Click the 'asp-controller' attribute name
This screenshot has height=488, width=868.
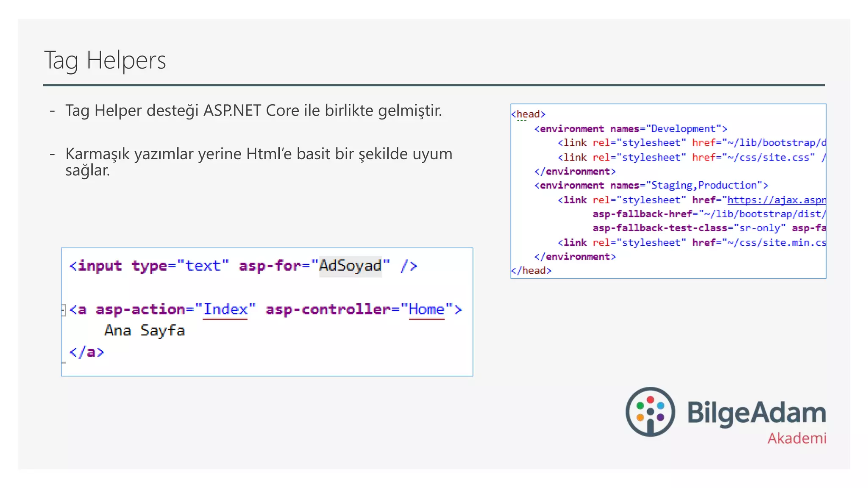pos(328,310)
